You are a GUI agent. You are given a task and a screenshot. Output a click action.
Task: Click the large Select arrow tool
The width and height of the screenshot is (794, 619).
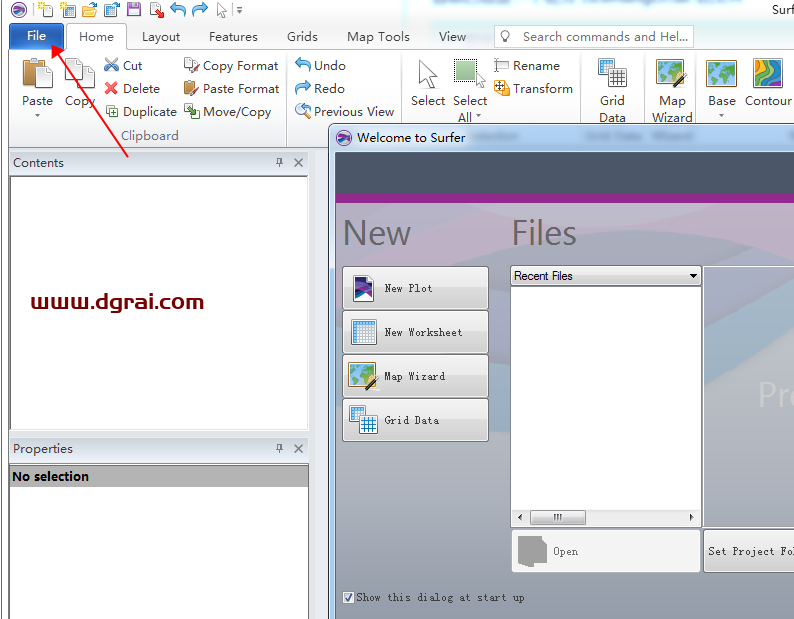[x=428, y=83]
